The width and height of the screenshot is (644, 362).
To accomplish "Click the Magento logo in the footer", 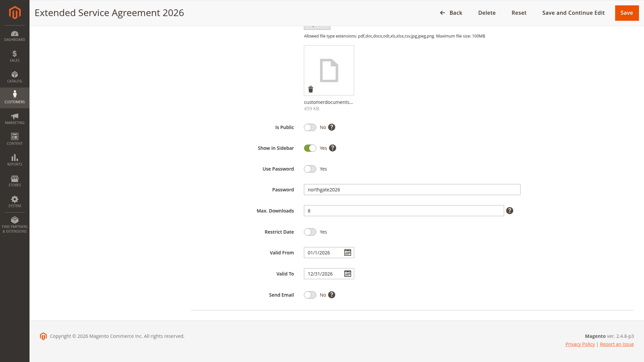I will (43, 336).
